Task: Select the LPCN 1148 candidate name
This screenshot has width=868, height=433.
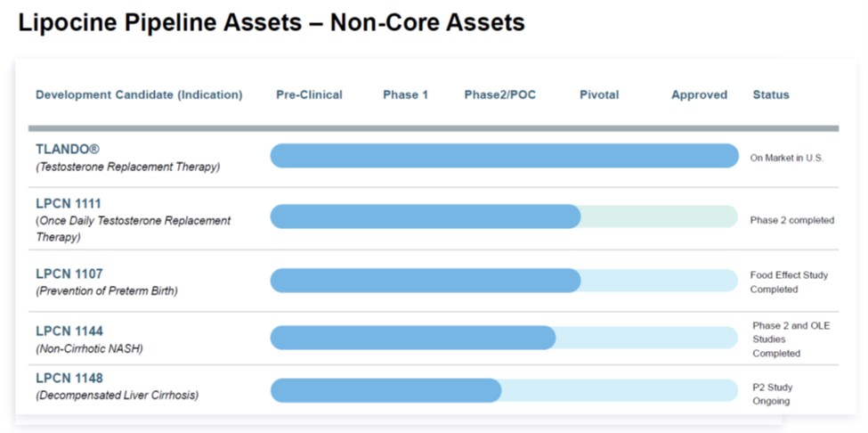Action: point(69,379)
